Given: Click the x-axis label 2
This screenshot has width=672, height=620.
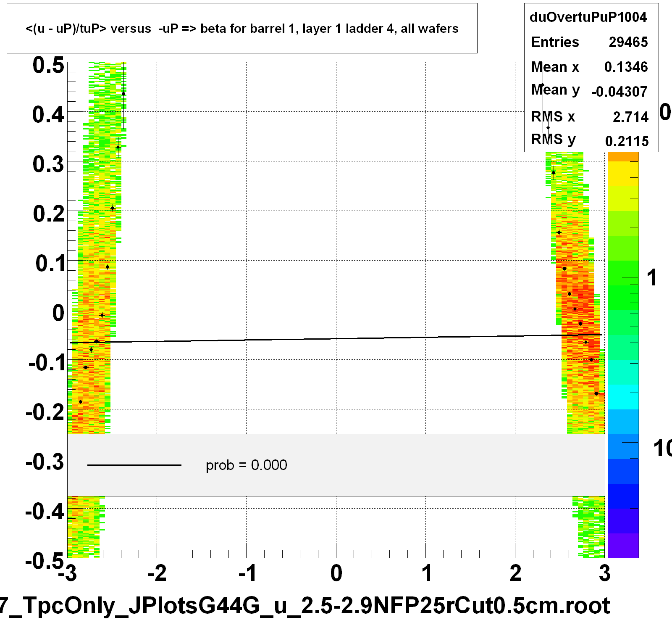Looking at the screenshot, I should [516, 573].
